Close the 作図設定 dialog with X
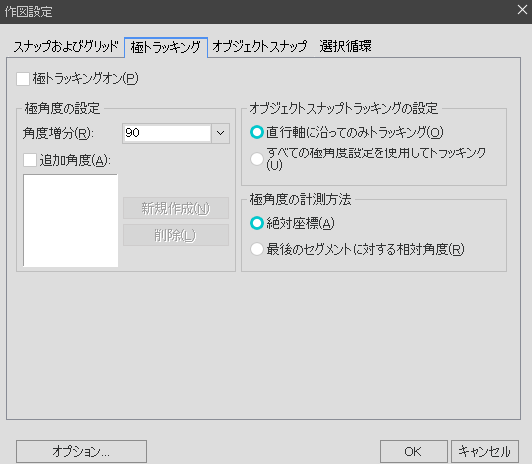Image resolution: width=532 pixels, height=464 pixels. [522, 9]
